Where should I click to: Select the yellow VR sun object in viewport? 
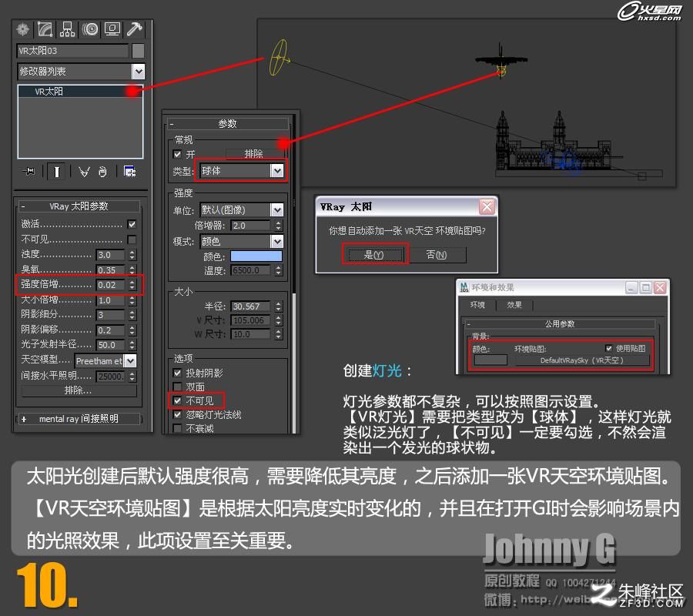tap(280, 58)
